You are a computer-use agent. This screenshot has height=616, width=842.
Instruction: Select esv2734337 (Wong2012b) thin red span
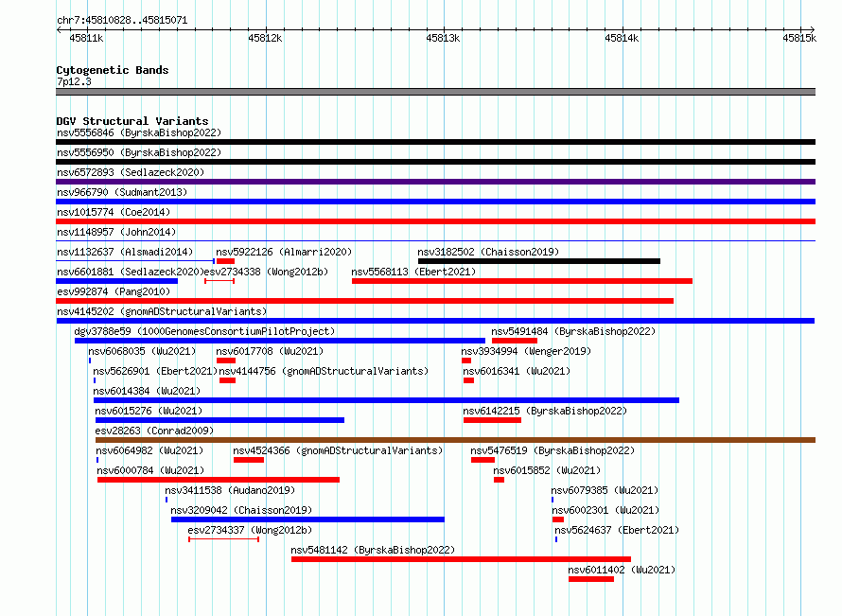click(x=224, y=539)
